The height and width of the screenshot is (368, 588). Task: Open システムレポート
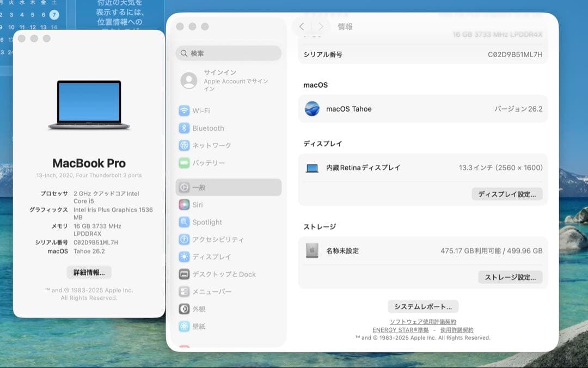click(422, 306)
